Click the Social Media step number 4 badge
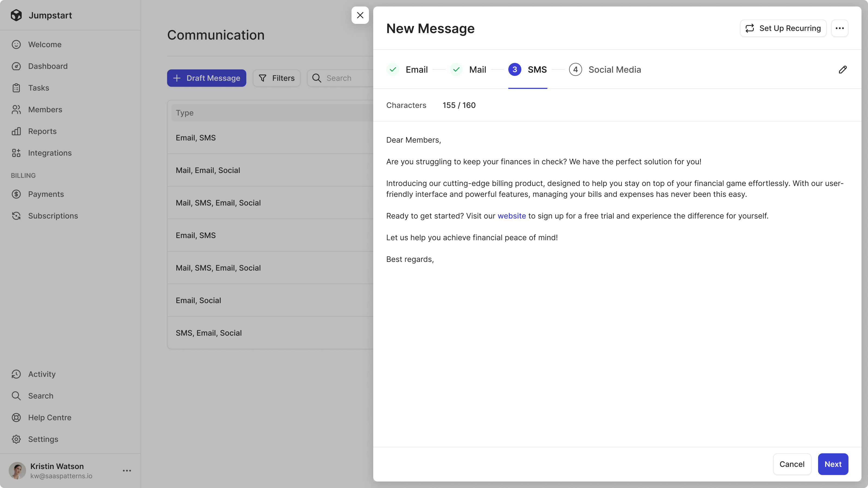The image size is (868, 488). (x=575, y=69)
